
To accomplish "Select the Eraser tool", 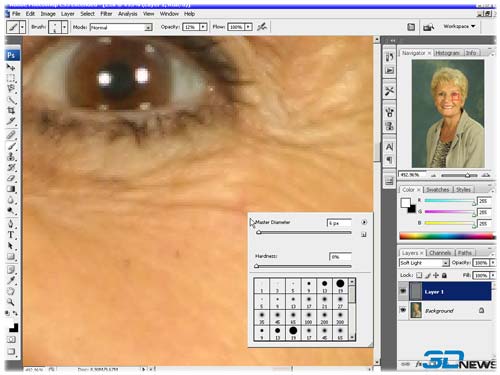I will (x=11, y=178).
